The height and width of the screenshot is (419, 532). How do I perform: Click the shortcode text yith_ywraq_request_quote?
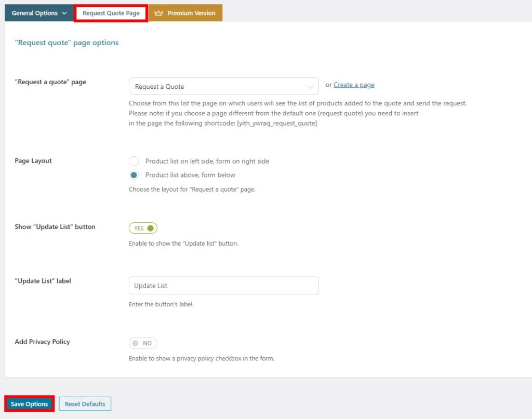click(277, 124)
